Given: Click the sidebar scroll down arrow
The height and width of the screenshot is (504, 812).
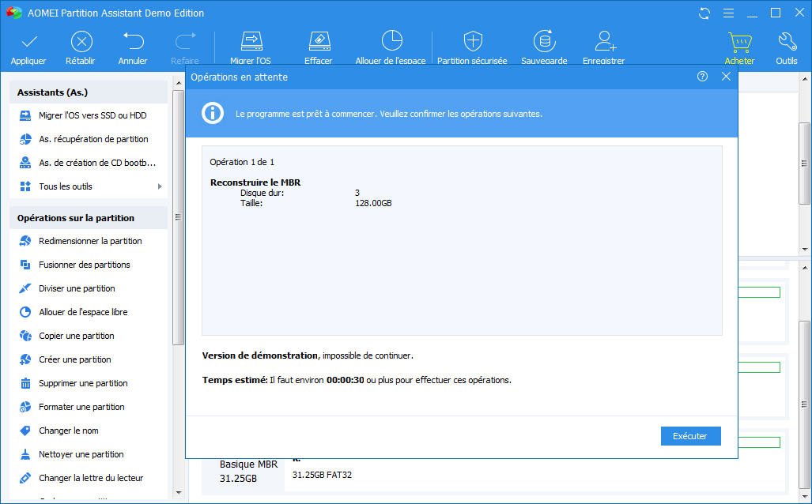Looking at the screenshot, I should click(179, 493).
